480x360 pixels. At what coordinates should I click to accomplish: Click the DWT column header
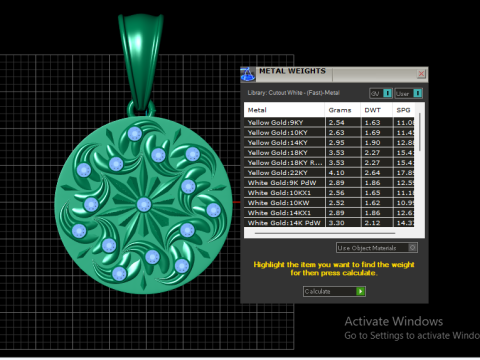coord(377,110)
